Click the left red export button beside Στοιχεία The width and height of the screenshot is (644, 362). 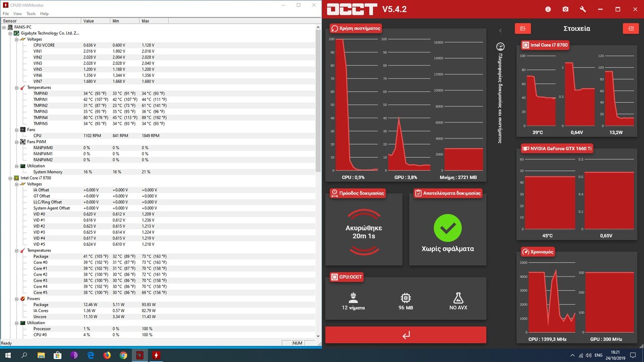pyautogui.click(x=523, y=29)
